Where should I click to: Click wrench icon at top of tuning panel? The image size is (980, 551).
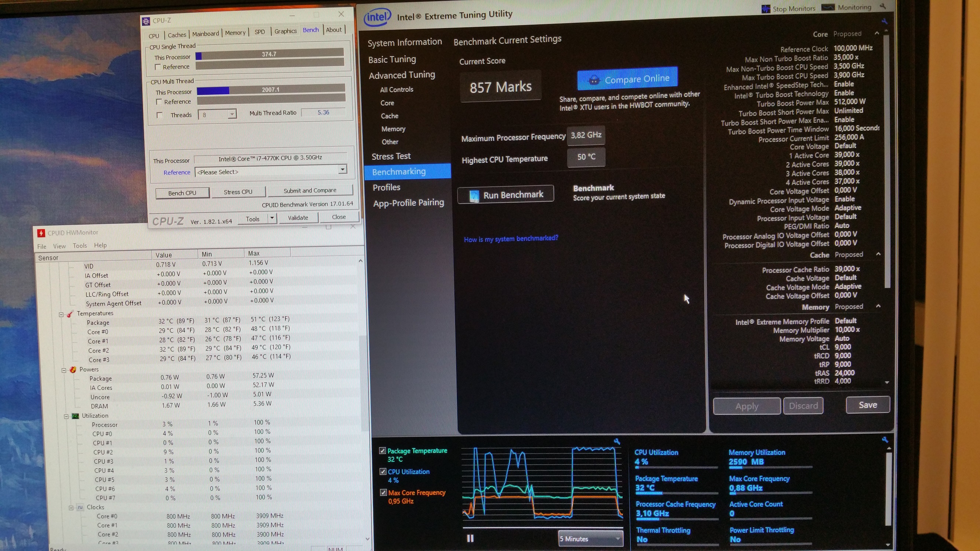pyautogui.click(x=884, y=21)
